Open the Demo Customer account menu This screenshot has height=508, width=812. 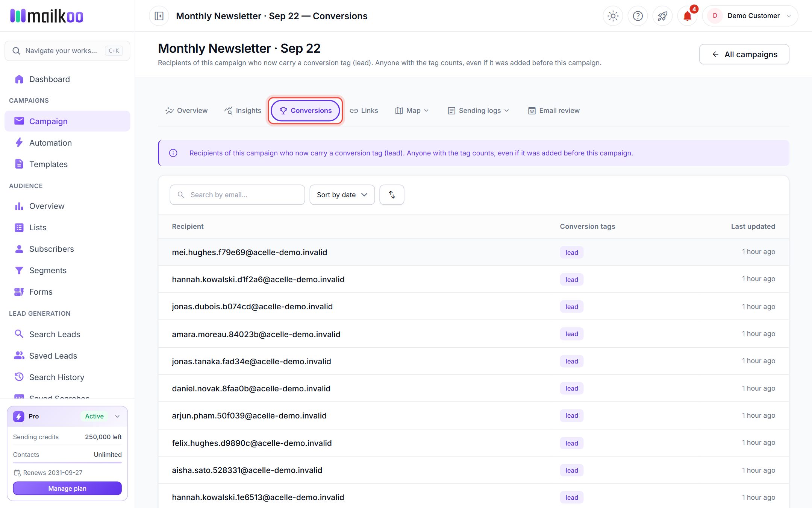pos(750,16)
